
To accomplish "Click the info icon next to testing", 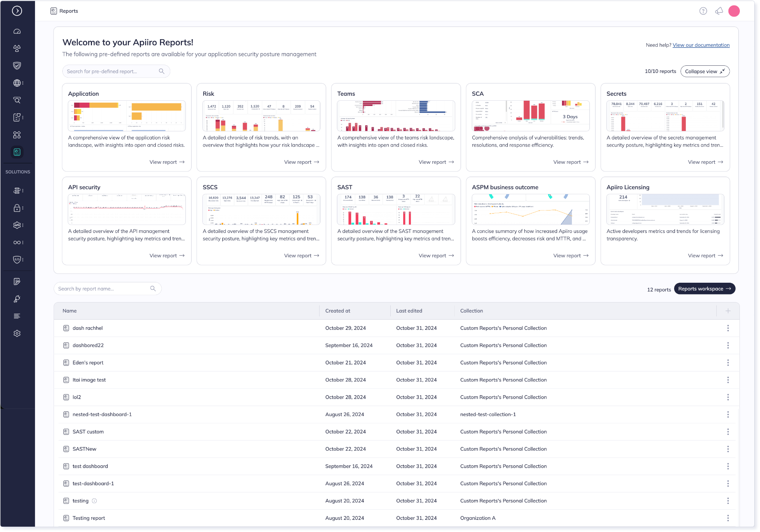I will click(x=95, y=501).
